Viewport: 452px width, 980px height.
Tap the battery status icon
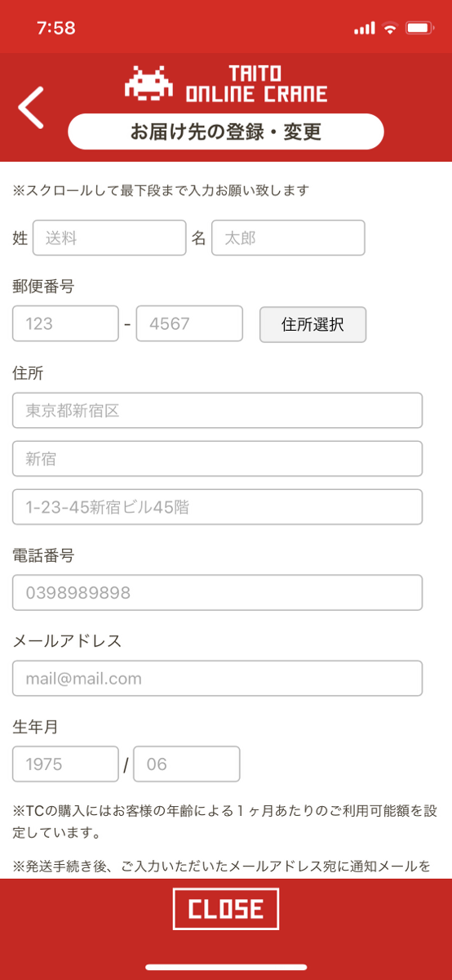point(419,28)
